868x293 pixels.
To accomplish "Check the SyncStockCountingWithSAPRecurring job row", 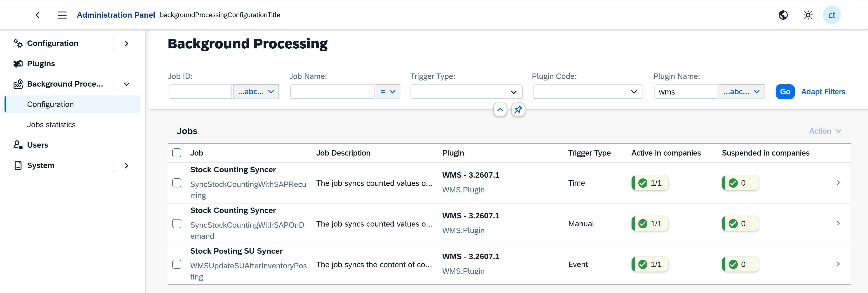I will pyautogui.click(x=177, y=183).
